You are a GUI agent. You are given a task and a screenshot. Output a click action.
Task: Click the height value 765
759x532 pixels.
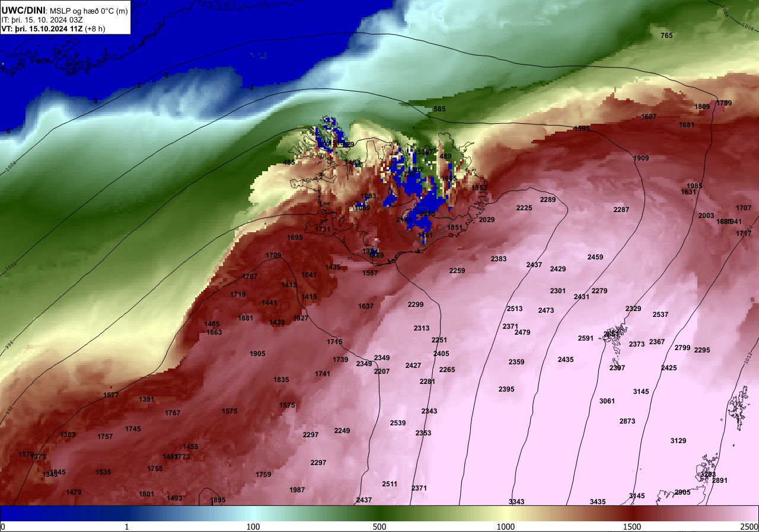click(666, 36)
